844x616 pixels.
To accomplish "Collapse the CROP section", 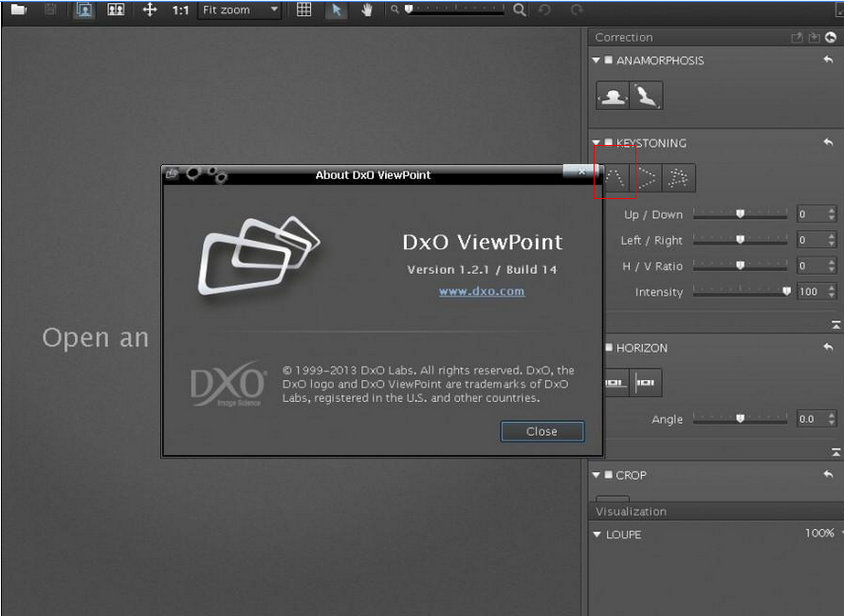I will 596,475.
